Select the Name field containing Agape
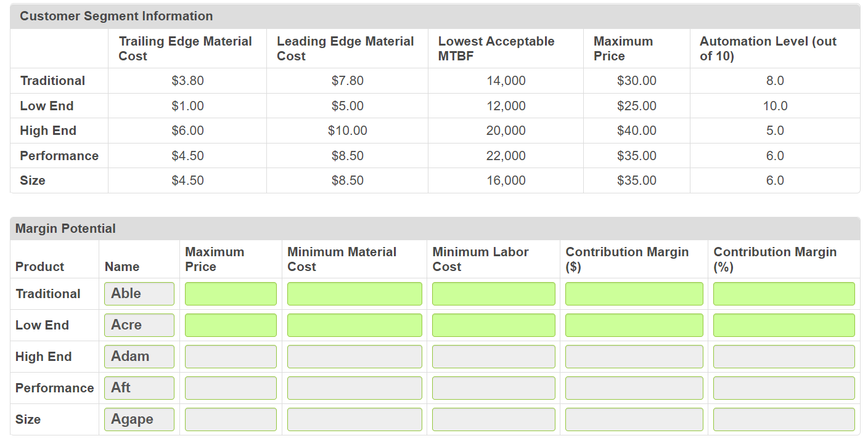The width and height of the screenshot is (868, 441). [x=139, y=419]
